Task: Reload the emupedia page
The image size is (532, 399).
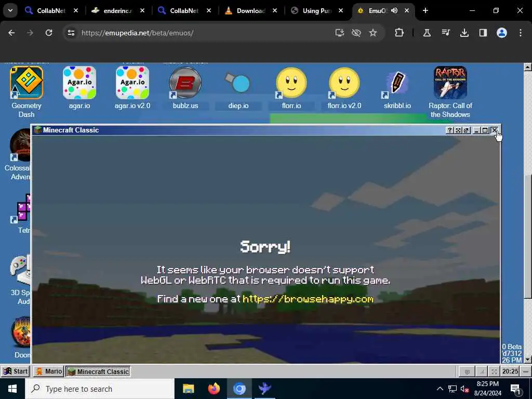Action: pyautogui.click(x=49, y=33)
